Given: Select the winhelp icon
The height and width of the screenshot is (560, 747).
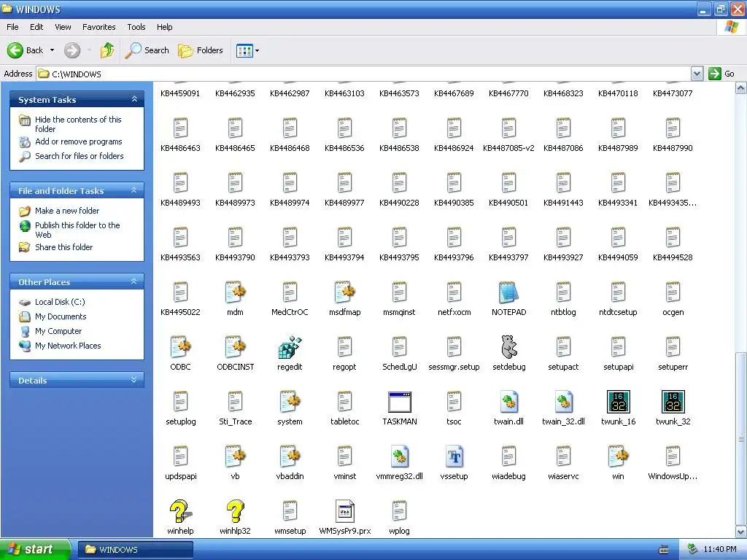Looking at the screenshot, I should click(x=181, y=511).
